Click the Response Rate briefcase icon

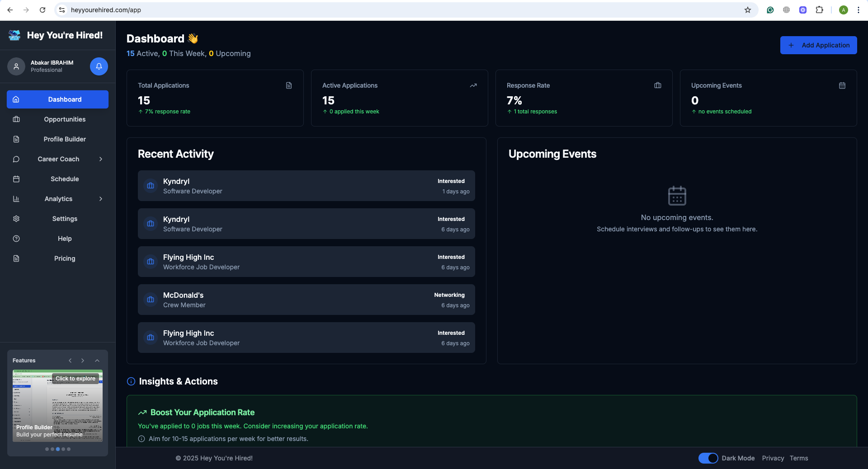click(x=658, y=85)
